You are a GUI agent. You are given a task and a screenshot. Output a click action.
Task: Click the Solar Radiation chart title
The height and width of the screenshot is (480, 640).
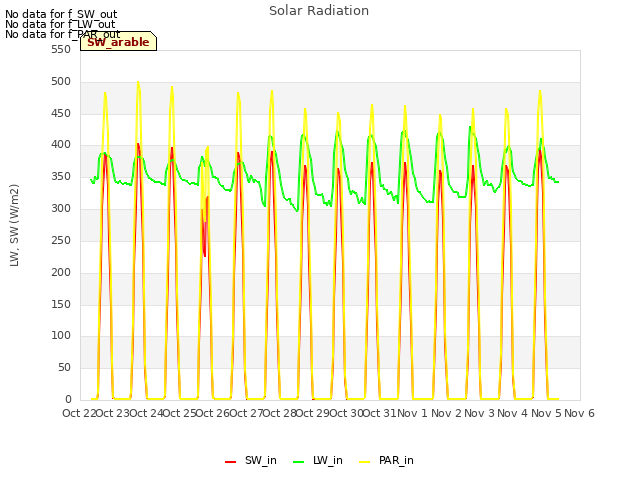point(319,11)
